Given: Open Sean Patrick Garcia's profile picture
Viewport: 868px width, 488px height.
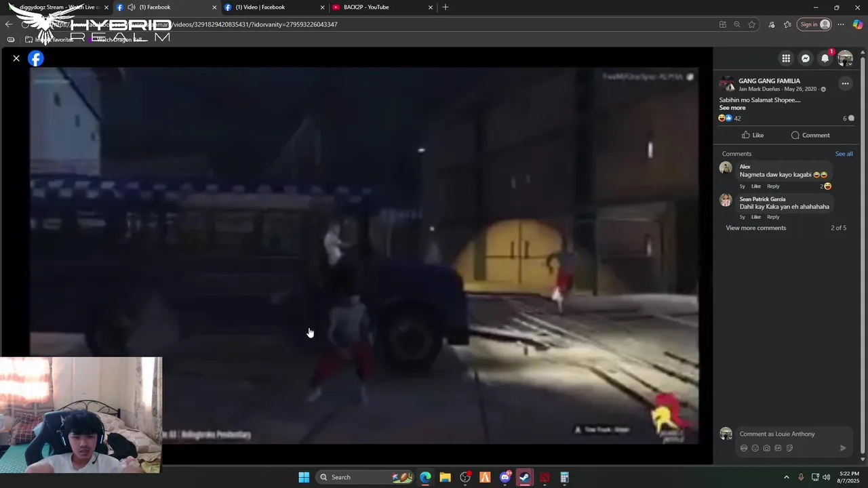Looking at the screenshot, I should coord(726,200).
